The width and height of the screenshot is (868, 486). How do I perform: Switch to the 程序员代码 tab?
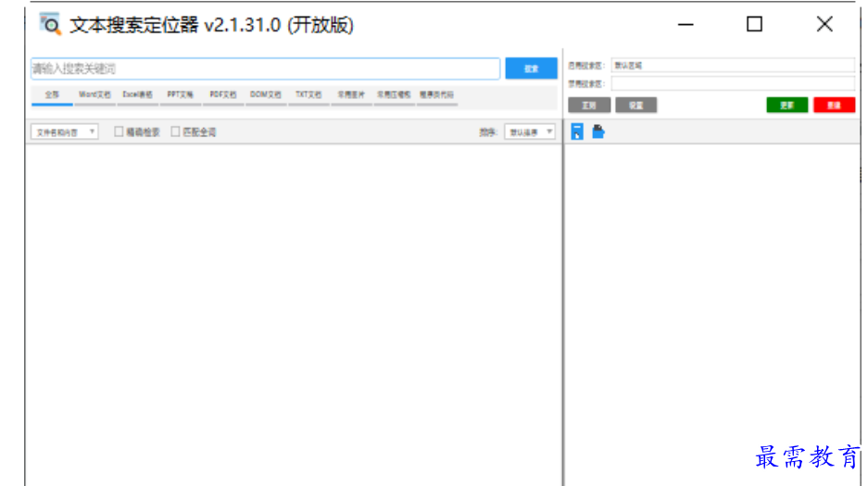pos(436,95)
